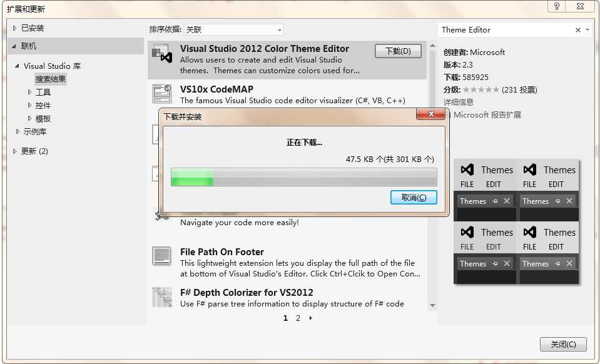The width and height of the screenshot is (600, 364).
Task: Click the 47.5 KB download size text
Action: coord(390,159)
